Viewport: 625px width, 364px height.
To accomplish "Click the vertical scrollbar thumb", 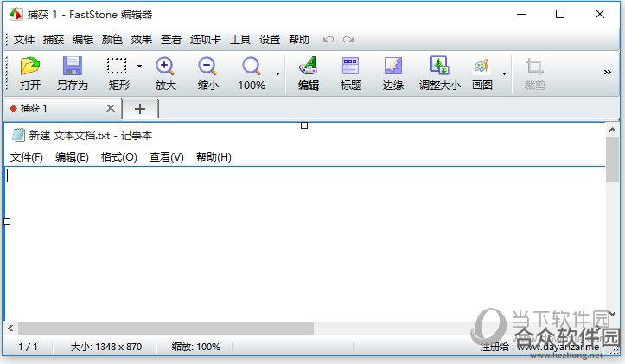I will pyautogui.click(x=612, y=159).
